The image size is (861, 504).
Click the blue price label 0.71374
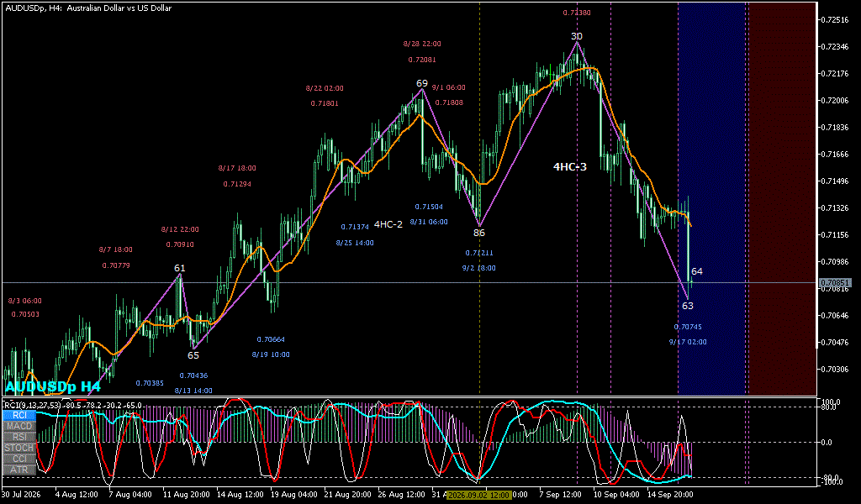click(x=355, y=227)
